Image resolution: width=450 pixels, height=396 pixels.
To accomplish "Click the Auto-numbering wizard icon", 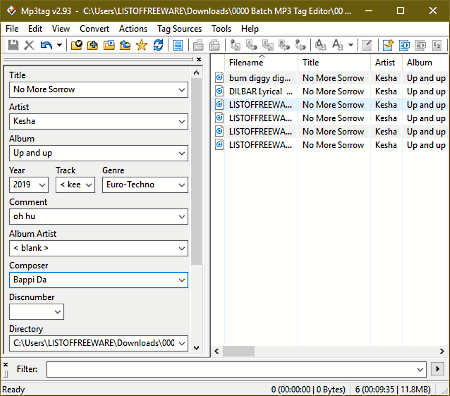I will pos(437,45).
